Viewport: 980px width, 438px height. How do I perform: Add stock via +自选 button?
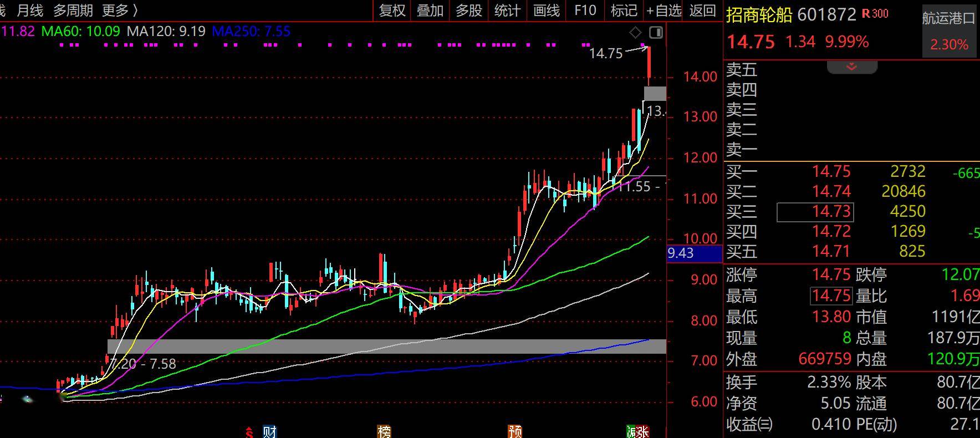click(663, 11)
